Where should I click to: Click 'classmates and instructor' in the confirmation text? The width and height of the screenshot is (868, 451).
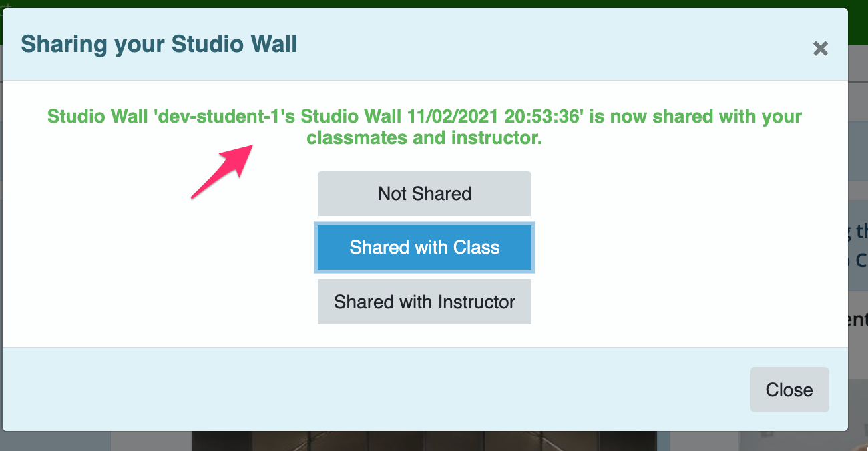pos(425,139)
